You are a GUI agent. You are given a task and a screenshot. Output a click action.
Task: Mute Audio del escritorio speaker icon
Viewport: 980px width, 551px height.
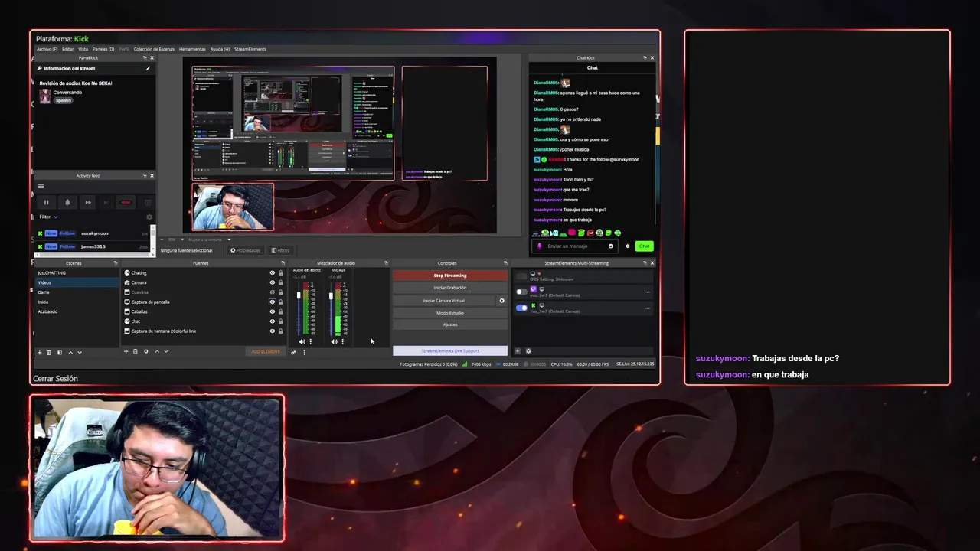[x=302, y=341]
